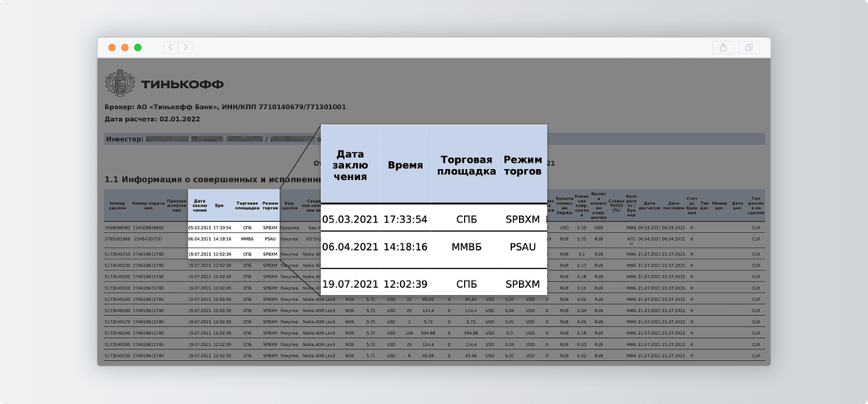Click the 'Ставка РЕПО (%)' column header
This screenshot has height=404, width=868.
pos(616,205)
